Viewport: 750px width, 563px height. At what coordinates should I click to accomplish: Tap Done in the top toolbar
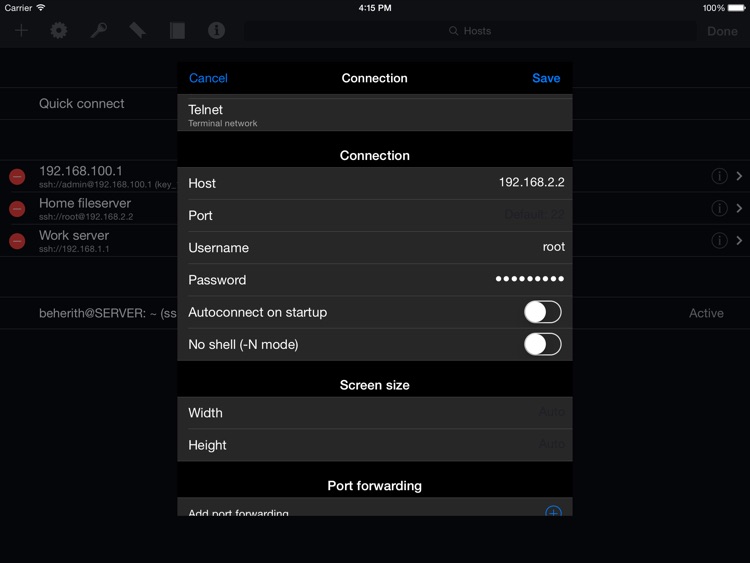coord(722,31)
